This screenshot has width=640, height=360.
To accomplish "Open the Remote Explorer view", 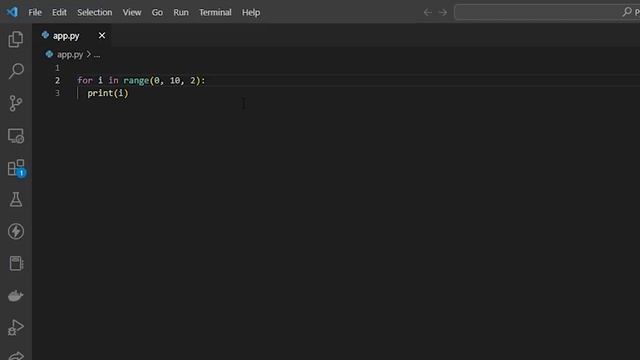I will [x=16, y=136].
